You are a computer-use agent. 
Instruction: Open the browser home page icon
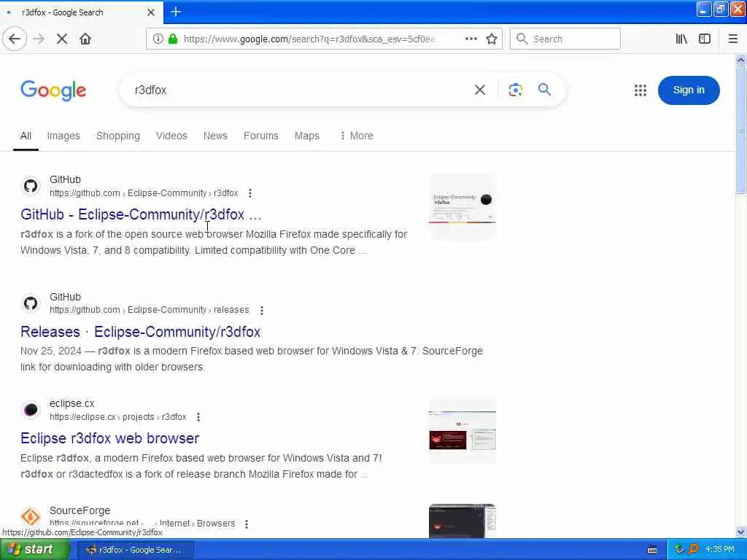(x=85, y=39)
